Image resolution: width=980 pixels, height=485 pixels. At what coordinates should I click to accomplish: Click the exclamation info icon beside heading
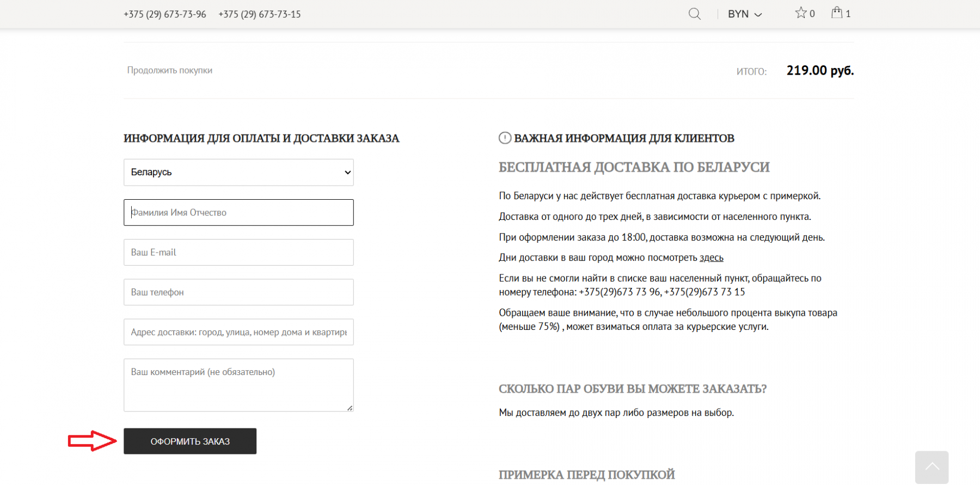point(505,138)
